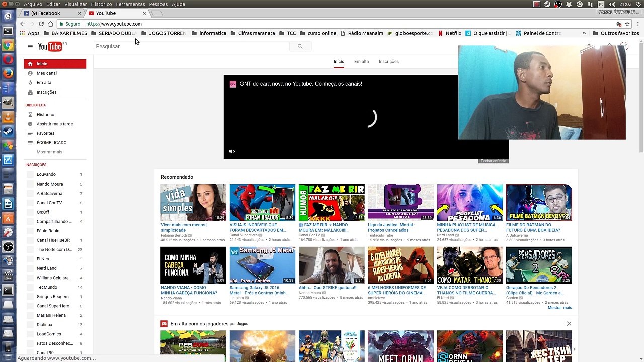Click the Pesquisar search field

191,46
